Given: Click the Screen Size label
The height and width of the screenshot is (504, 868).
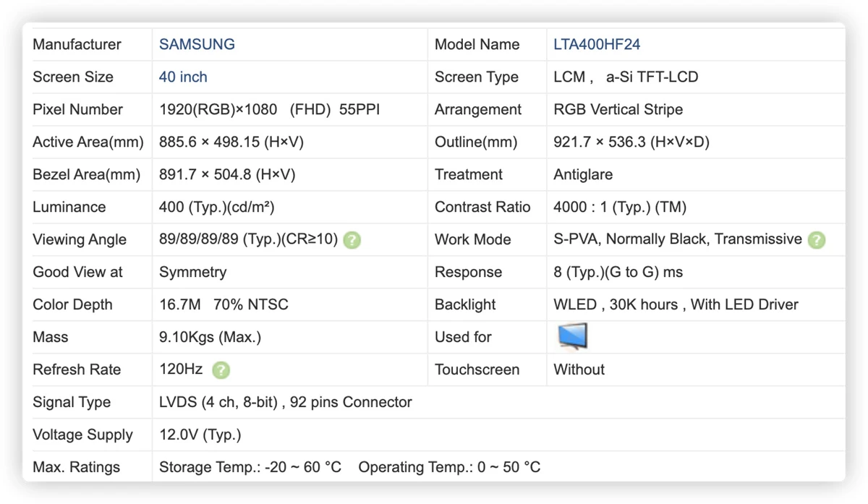Looking at the screenshot, I should click(x=73, y=77).
